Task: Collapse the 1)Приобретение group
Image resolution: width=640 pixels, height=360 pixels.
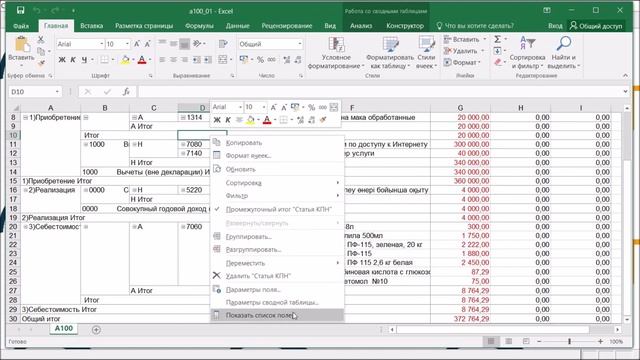Action: pyautogui.click(x=25, y=118)
